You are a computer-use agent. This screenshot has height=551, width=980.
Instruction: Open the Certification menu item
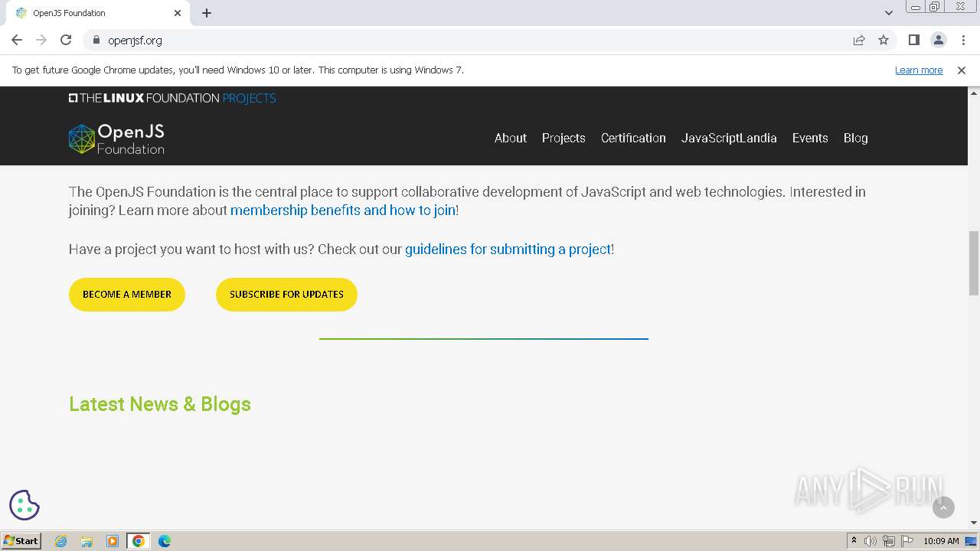[x=633, y=138]
